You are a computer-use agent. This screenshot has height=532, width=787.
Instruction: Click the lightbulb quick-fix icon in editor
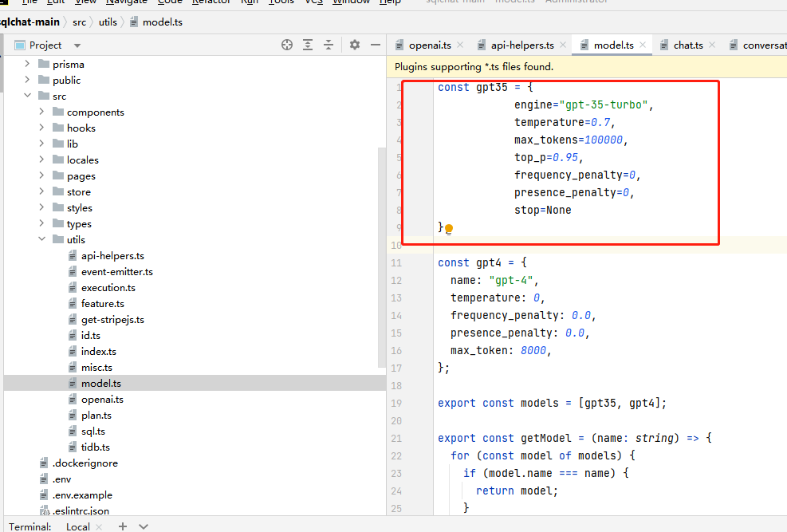[x=449, y=230]
